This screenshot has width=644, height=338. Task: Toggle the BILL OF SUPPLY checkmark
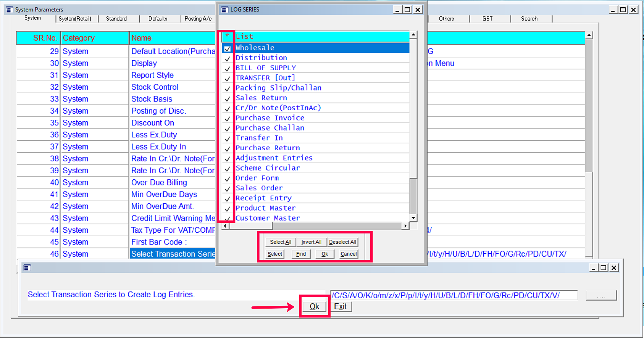click(227, 69)
